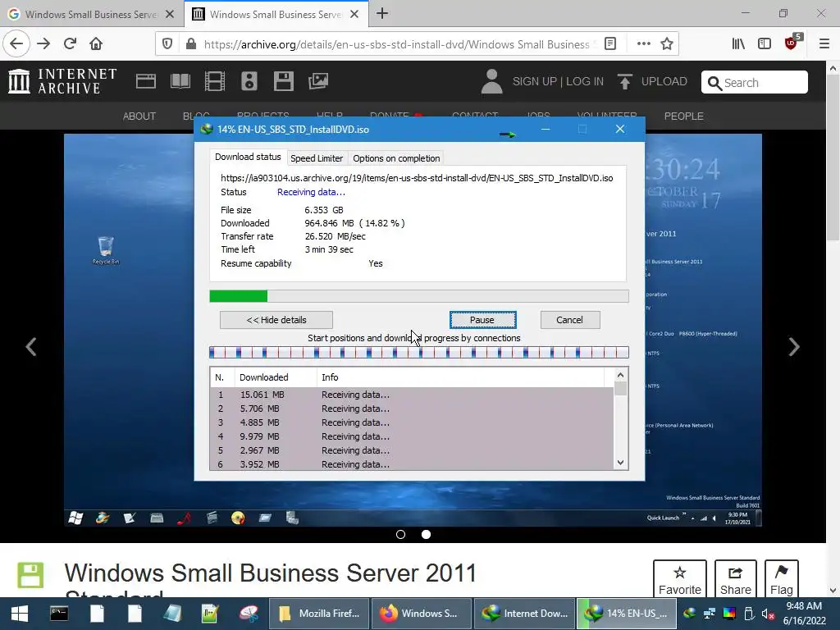Close the first Firefox tab
The image size is (840, 630).
click(x=170, y=15)
